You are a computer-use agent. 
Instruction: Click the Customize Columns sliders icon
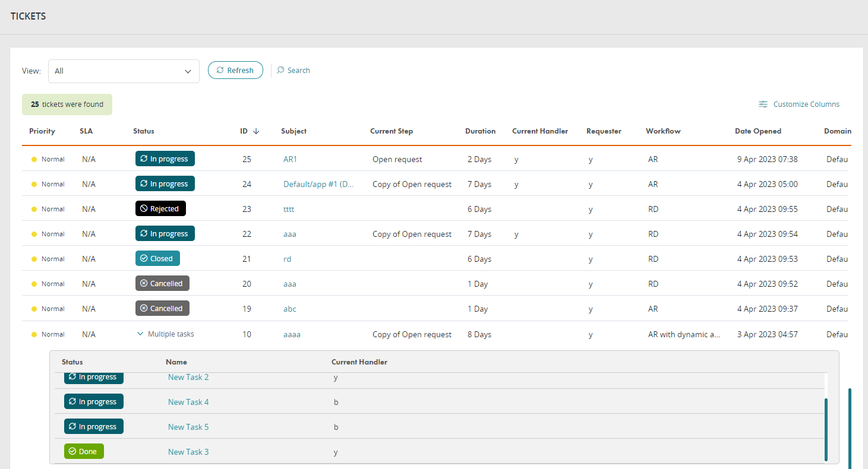[x=763, y=104]
